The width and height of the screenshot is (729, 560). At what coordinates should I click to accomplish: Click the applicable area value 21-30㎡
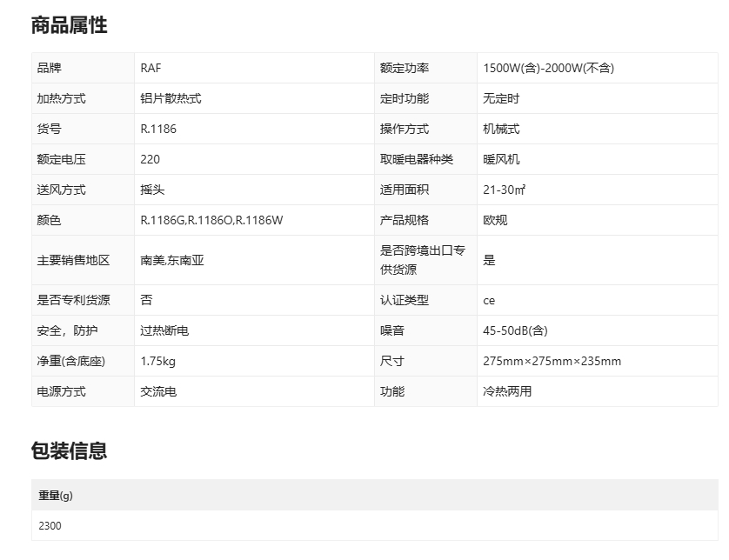click(x=504, y=190)
